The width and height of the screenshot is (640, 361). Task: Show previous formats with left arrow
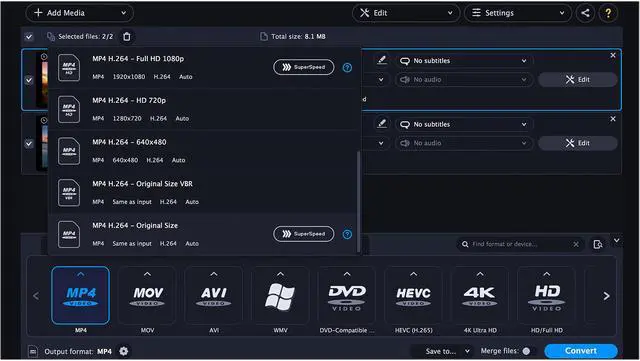tap(36, 296)
